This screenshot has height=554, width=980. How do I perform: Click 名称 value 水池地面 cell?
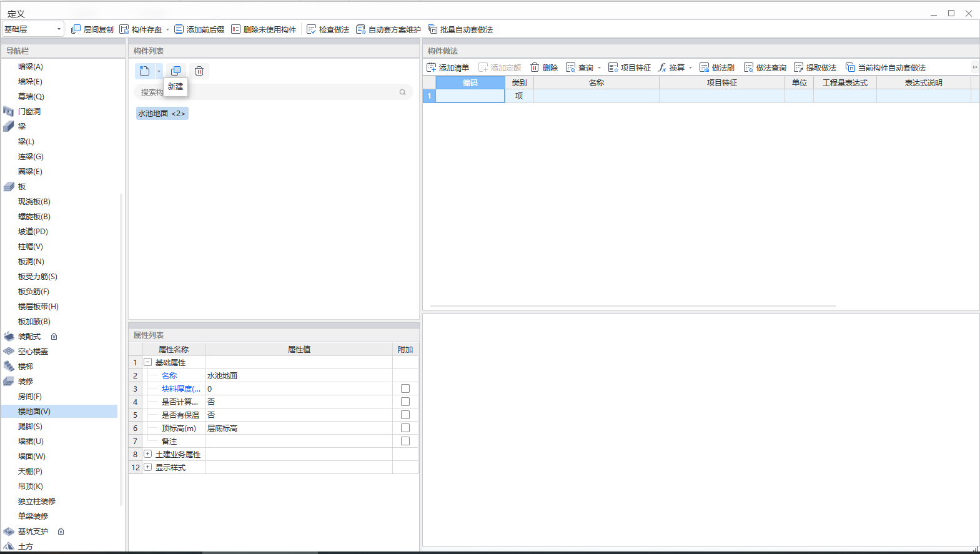(x=299, y=375)
